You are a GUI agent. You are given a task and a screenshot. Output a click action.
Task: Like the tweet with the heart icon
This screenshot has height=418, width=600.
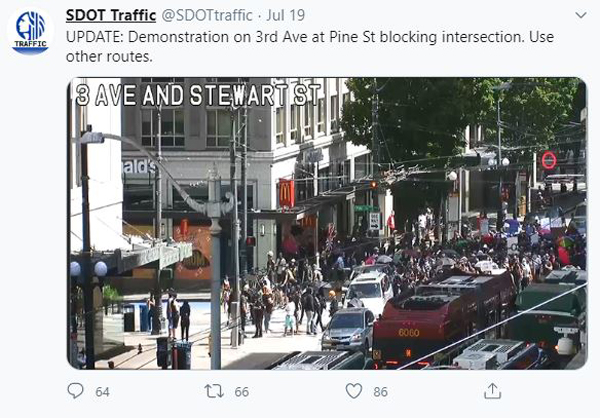click(354, 391)
